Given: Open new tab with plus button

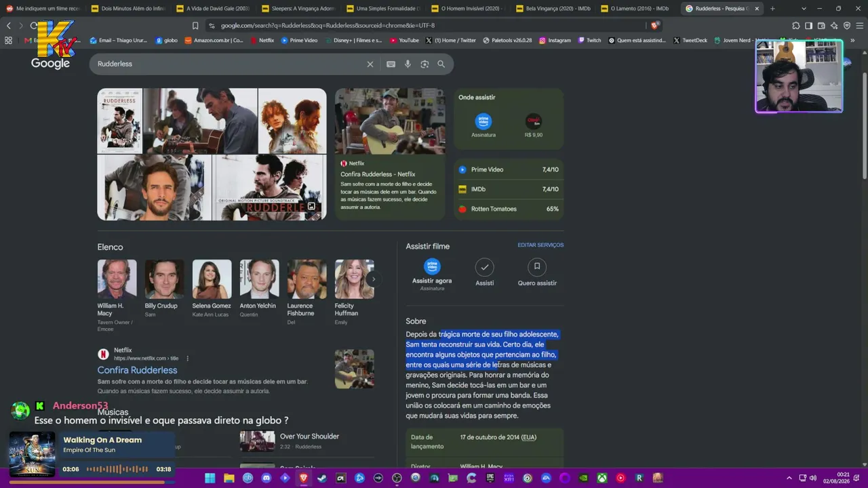Looking at the screenshot, I should pos(772,8).
